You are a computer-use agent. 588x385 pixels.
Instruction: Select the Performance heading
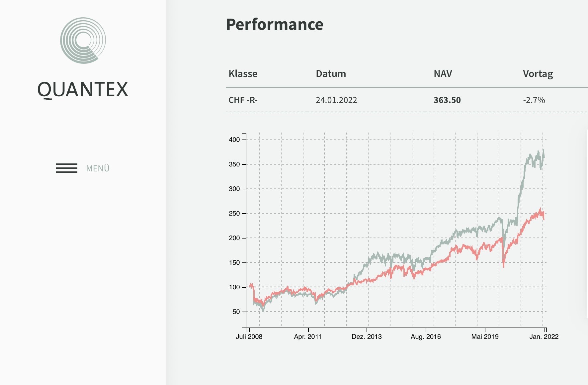click(x=275, y=25)
